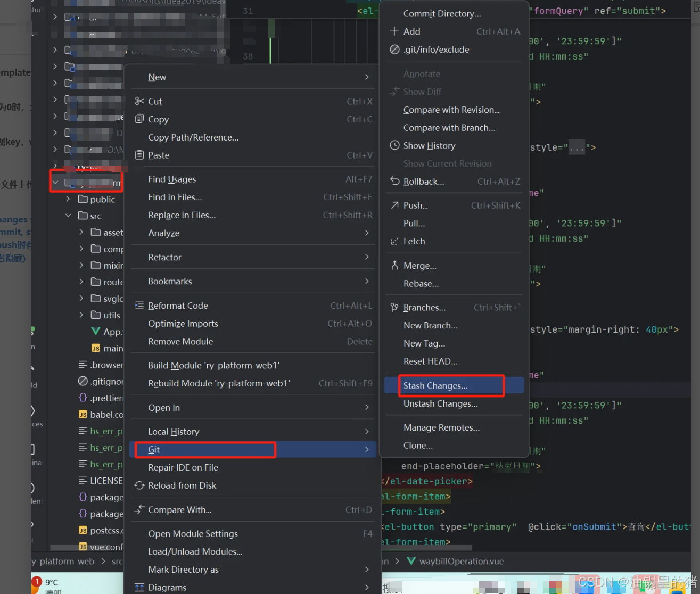Image resolution: width=700 pixels, height=594 pixels.
Task: Click the Compare With diff icon
Action: click(x=139, y=509)
